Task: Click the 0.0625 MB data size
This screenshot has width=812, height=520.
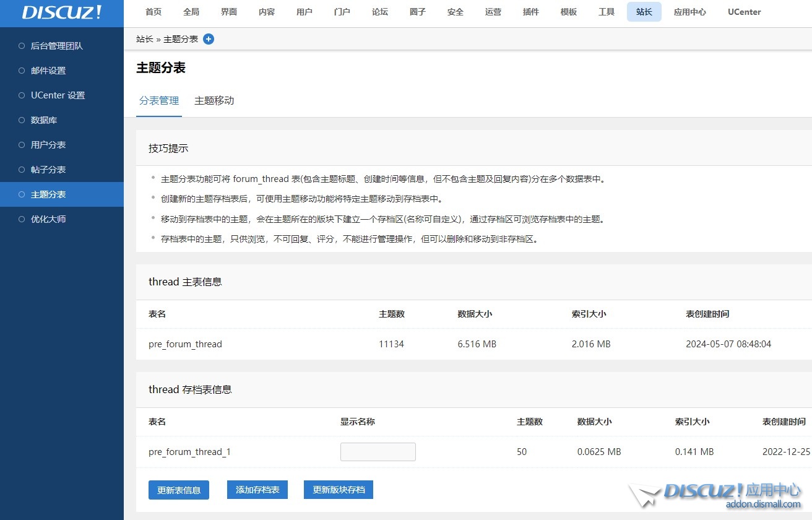Action: point(599,452)
